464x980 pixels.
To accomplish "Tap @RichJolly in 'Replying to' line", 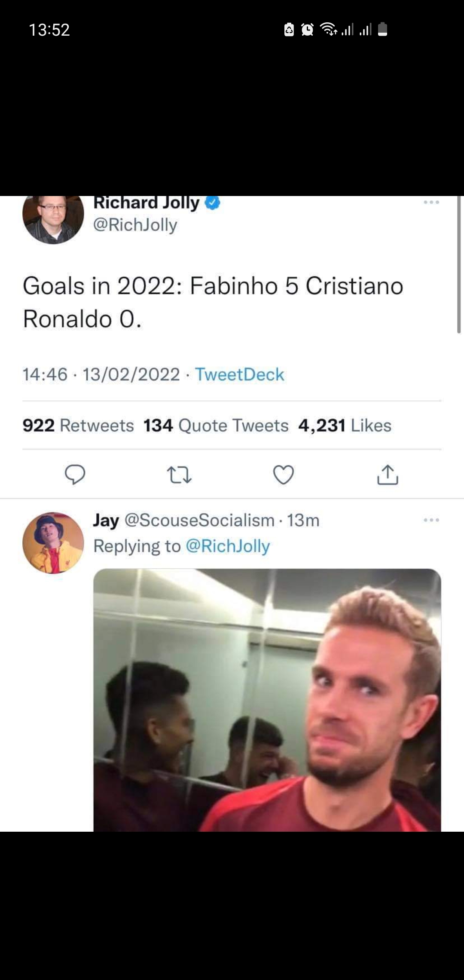I will pos(228,546).
